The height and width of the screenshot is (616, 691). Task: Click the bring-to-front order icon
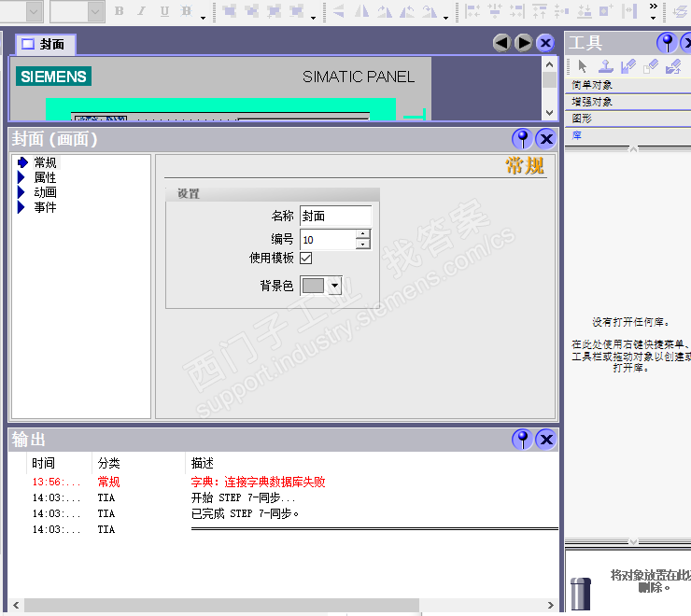tap(229, 11)
